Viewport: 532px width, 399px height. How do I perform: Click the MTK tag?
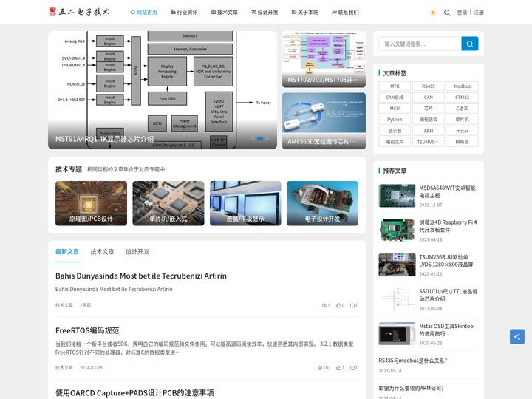tap(395, 86)
